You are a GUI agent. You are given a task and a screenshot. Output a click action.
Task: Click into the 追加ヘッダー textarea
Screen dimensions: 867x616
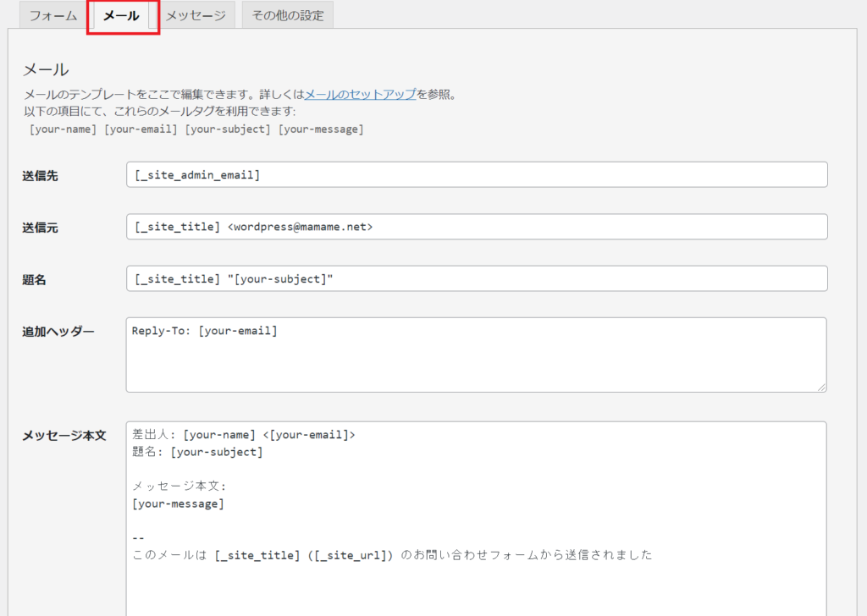pyautogui.click(x=476, y=355)
